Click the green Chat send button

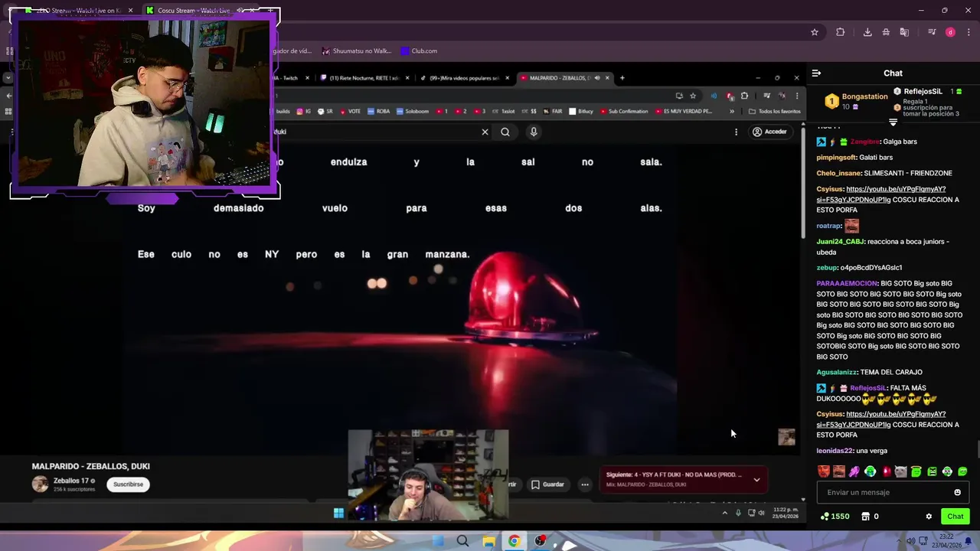tap(955, 517)
